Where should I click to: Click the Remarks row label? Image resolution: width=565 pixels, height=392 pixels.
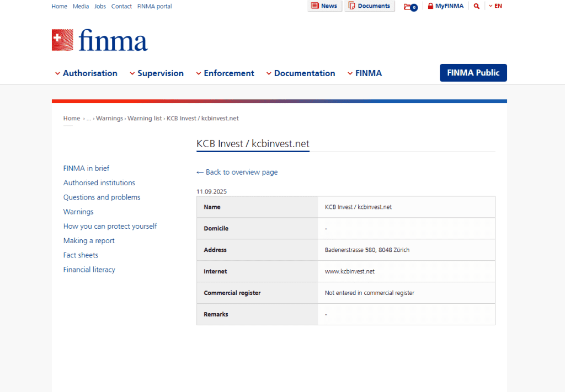(216, 314)
